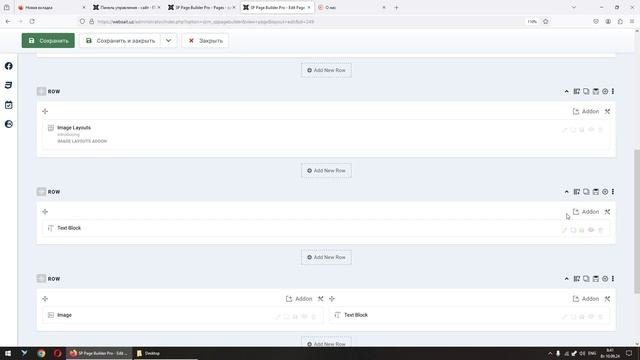Click Сохранить и закрыть button

120,40
